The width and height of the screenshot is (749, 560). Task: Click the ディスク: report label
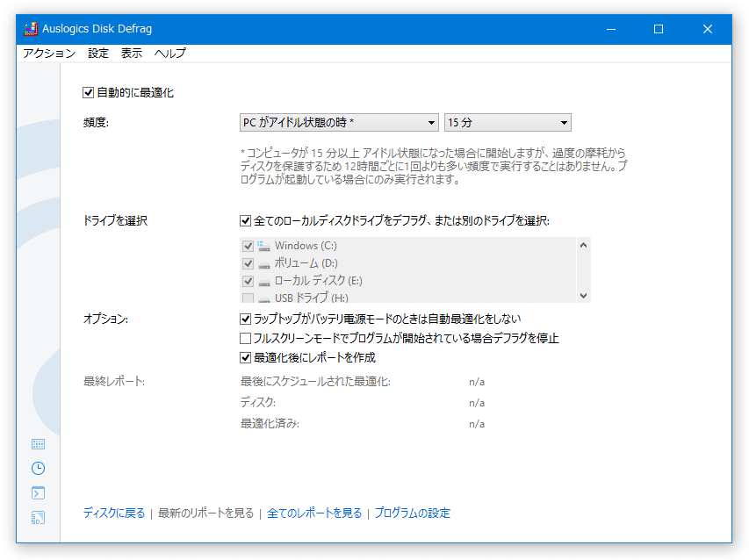pyautogui.click(x=258, y=403)
